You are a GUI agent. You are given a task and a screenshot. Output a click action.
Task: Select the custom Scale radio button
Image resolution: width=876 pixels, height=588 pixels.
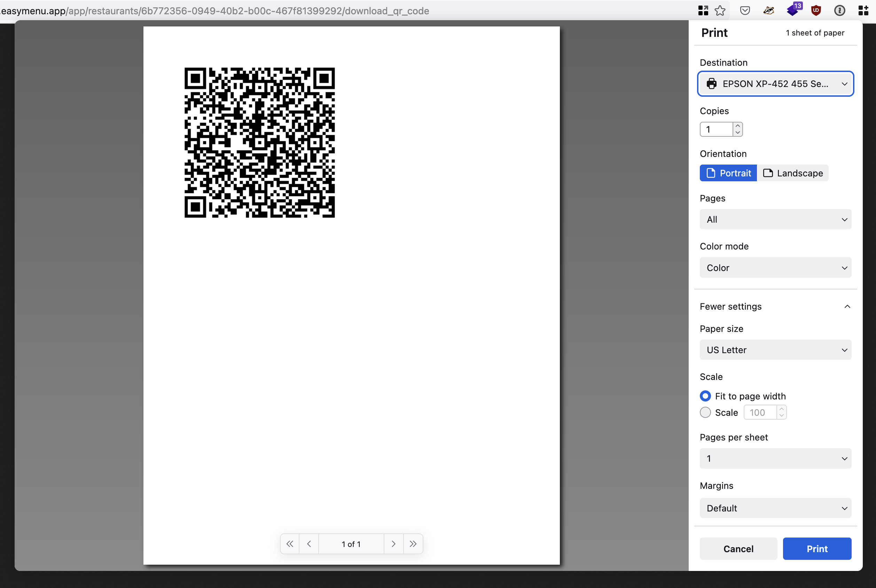pos(705,413)
